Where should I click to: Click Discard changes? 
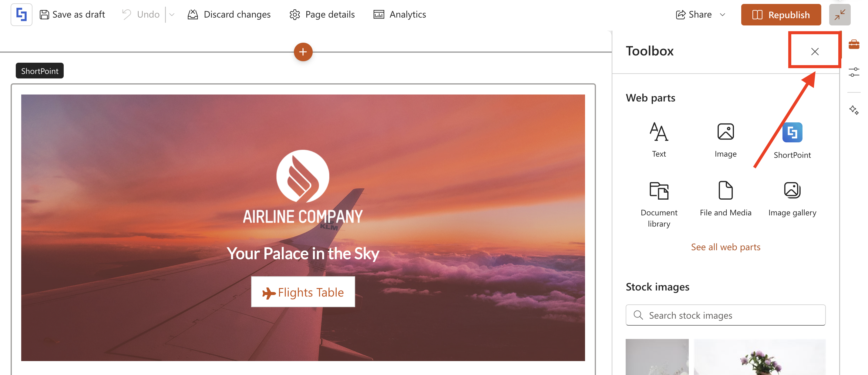(229, 15)
